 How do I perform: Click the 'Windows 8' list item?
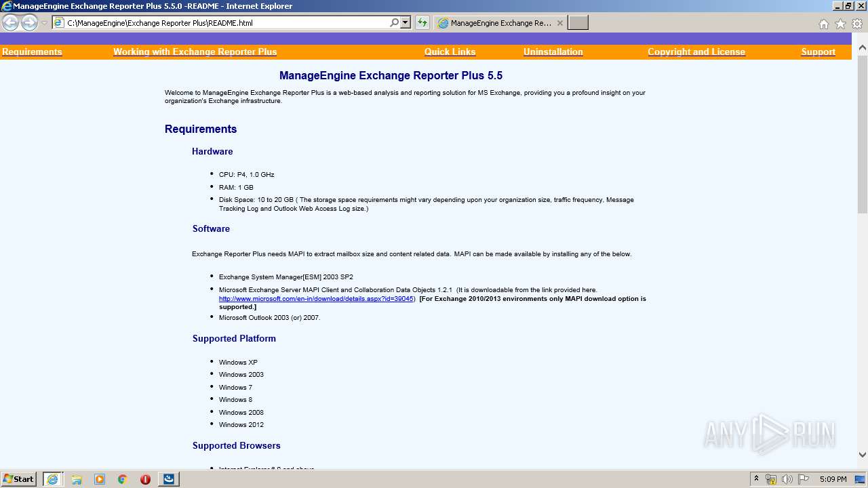(x=235, y=400)
